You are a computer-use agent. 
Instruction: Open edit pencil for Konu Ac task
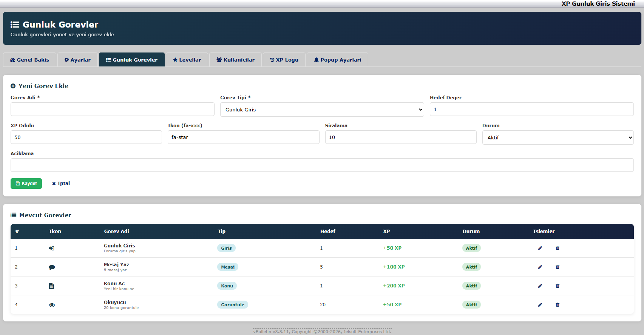pyautogui.click(x=540, y=286)
